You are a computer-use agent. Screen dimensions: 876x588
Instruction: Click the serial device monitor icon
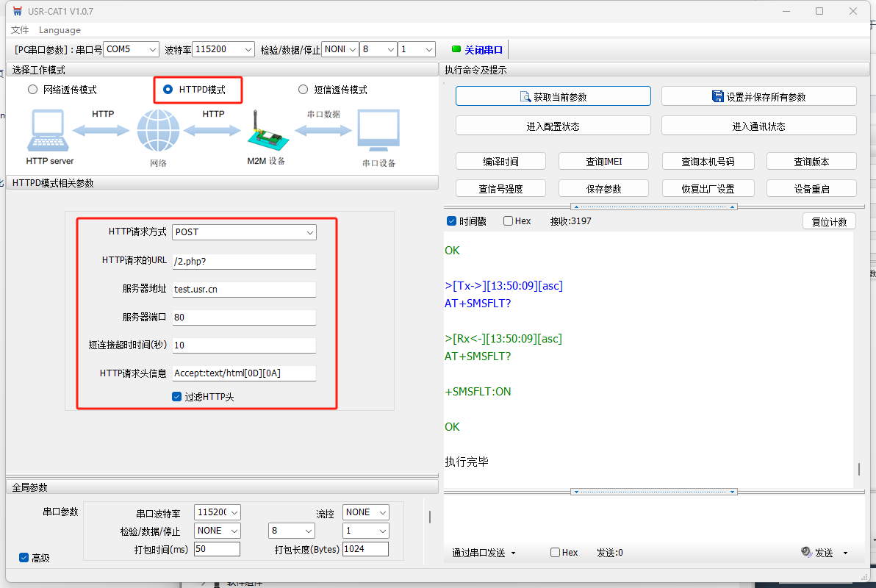tap(378, 131)
